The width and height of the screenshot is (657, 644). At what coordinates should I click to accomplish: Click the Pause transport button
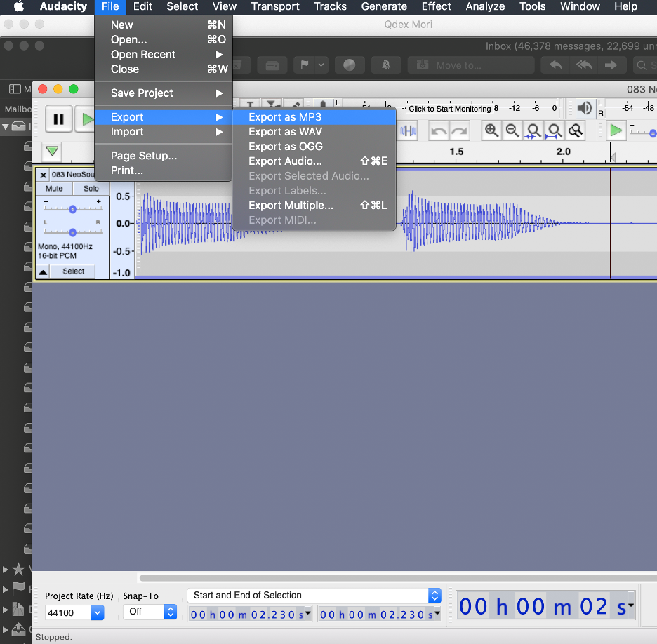[x=58, y=119]
